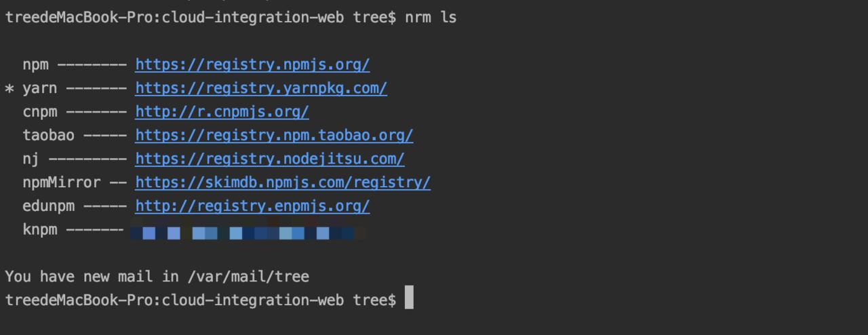
Task: Click the 'edunpm' registry name
Action: click(x=48, y=206)
